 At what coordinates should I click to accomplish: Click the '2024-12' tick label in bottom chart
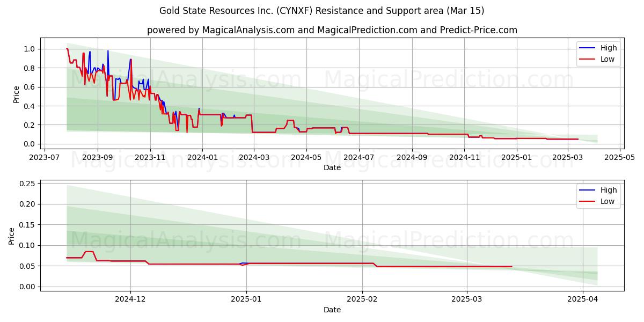click(x=130, y=299)
